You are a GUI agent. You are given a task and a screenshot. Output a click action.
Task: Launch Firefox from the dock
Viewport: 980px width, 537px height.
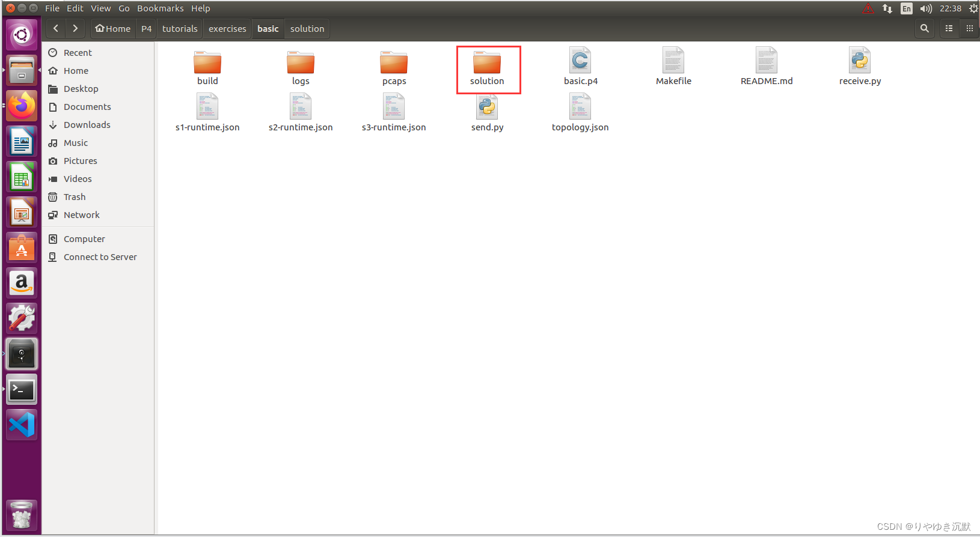click(x=22, y=106)
